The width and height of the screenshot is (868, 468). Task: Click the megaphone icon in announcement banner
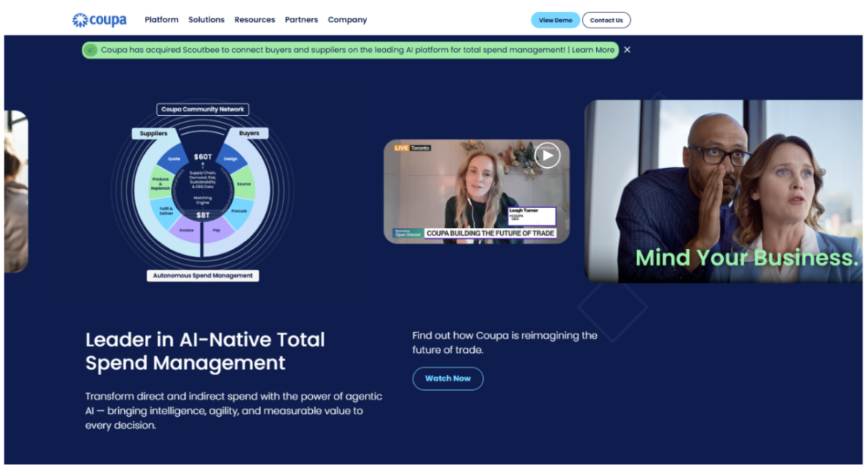[91, 50]
